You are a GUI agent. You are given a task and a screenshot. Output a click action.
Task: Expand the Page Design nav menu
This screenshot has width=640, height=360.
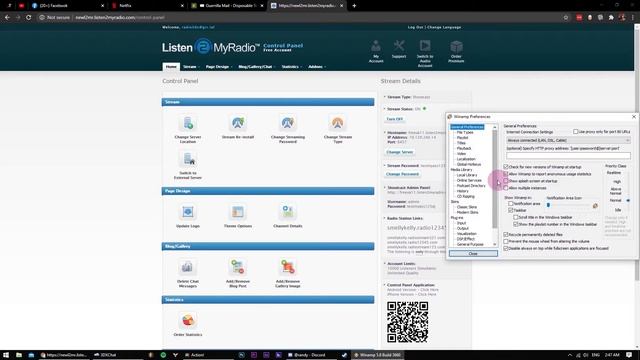[x=219, y=67]
